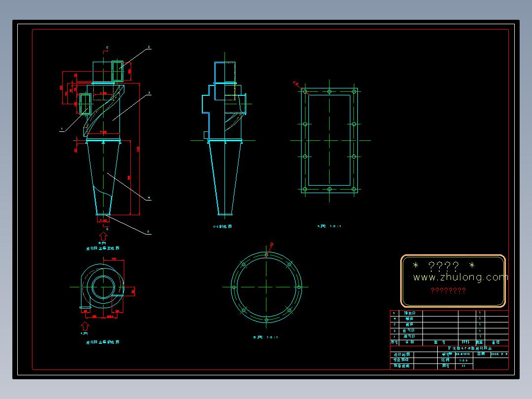Click the '旋风除尘器主视图' main view caption
The width and height of the screenshot is (532, 399).
coord(103,248)
